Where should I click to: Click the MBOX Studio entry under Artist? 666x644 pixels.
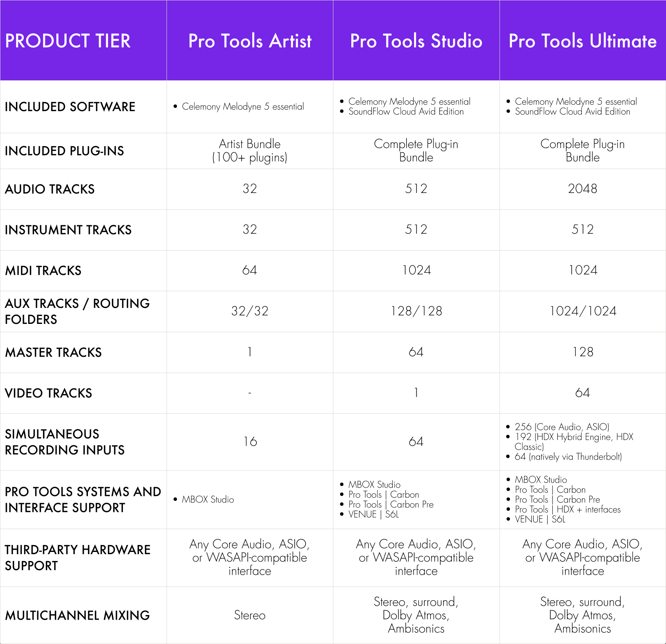point(208,499)
